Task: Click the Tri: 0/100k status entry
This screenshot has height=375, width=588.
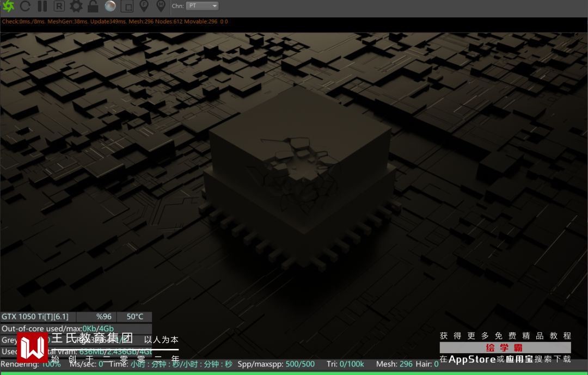Action: click(345, 364)
